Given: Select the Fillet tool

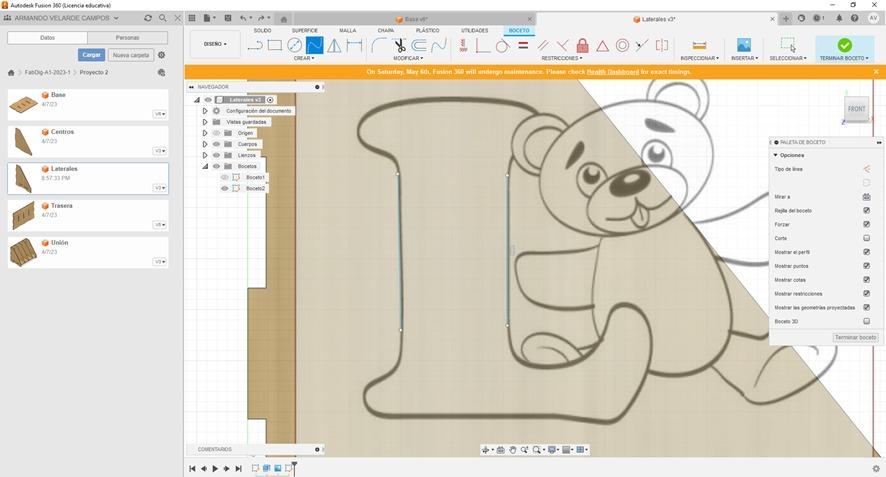Looking at the screenshot, I should 379,45.
